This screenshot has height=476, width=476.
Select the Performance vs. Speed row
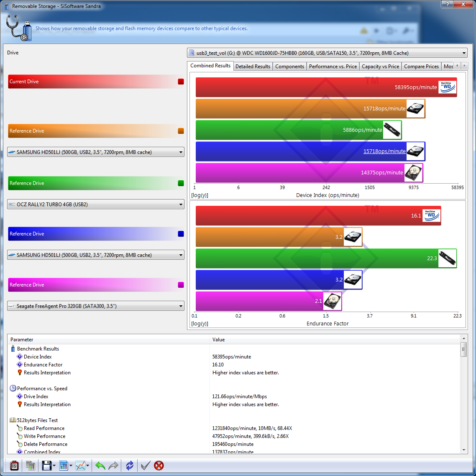(235, 388)
